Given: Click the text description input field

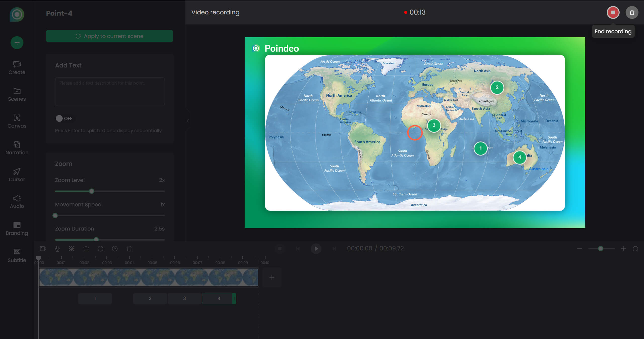Looking at the screenshot, I should tap(110, 92).
